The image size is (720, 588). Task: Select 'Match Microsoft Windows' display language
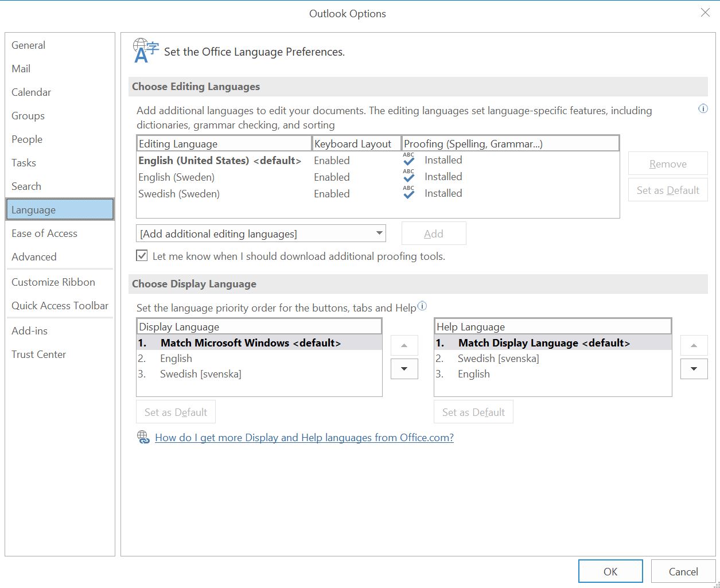pos(259,343)
